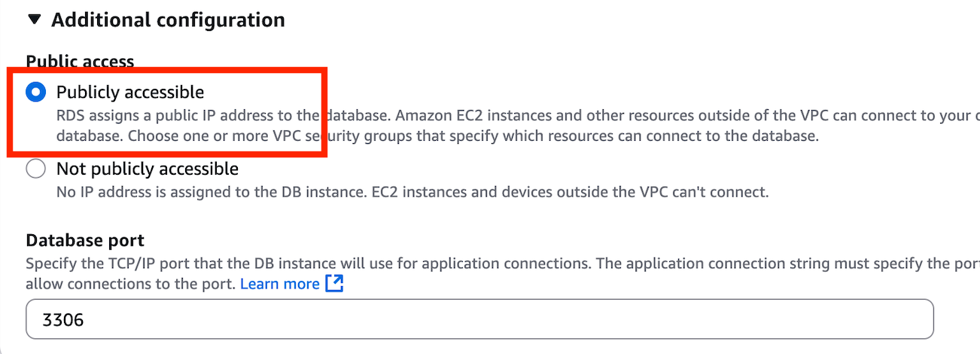Click the Publicly accessible option label
Image resolution: width=980 pixels, height=354 pixels.
(x=130, y=92)
